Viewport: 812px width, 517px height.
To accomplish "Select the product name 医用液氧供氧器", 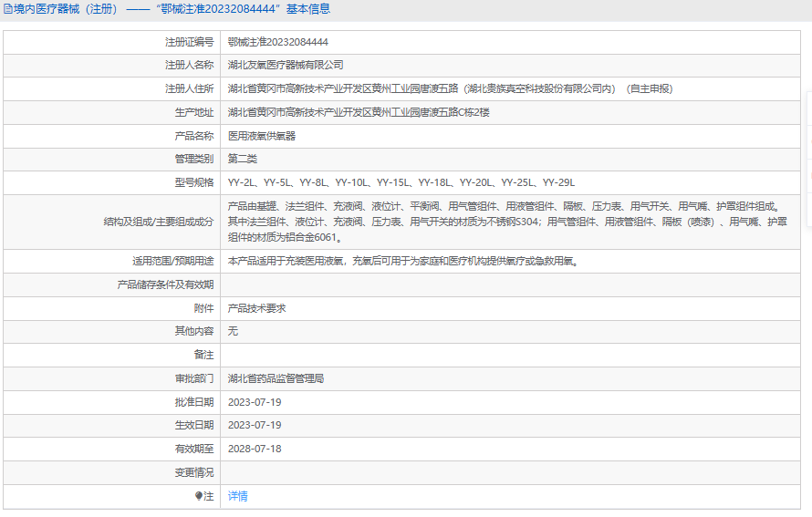I will coord(262,136).
